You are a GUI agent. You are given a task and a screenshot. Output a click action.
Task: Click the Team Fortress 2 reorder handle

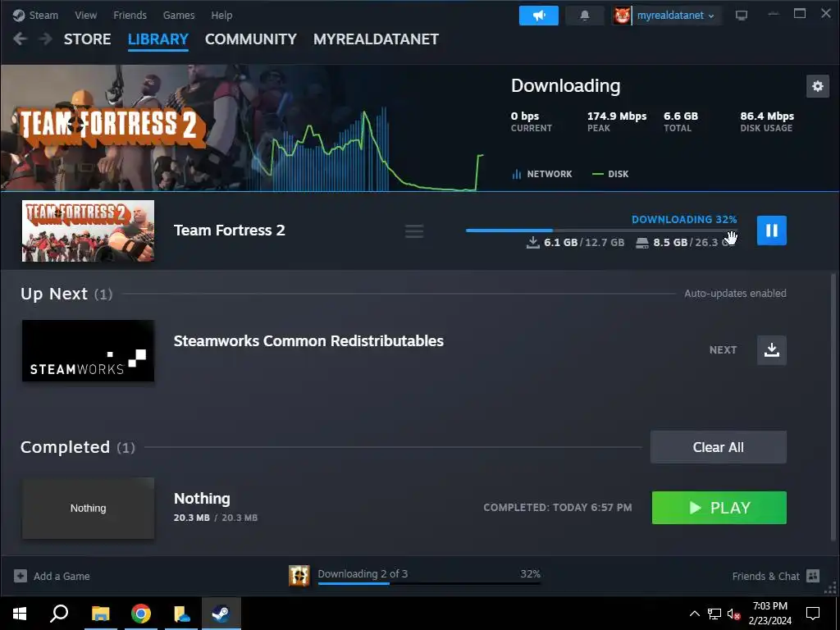coord(414,231)
